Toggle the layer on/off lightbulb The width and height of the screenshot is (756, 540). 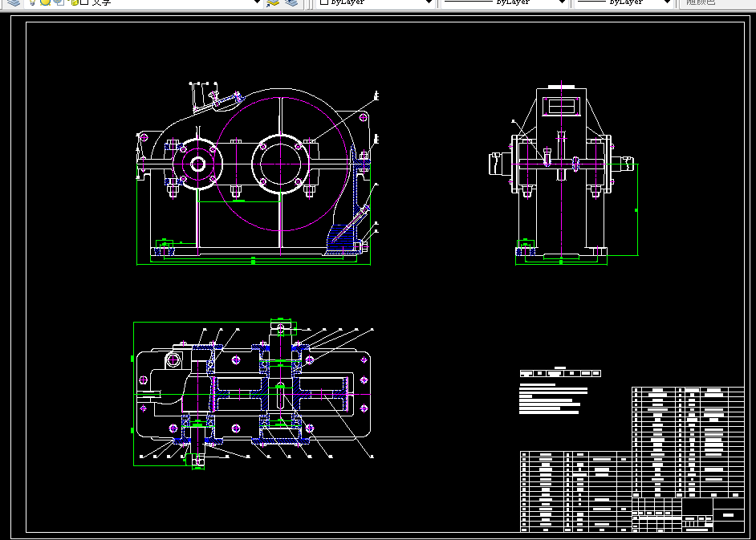[32, 2]
